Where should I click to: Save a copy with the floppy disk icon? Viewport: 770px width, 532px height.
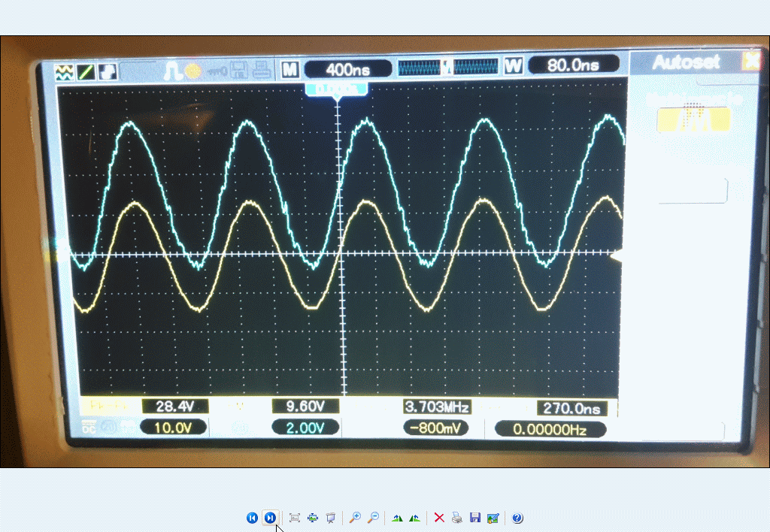[474, 518]
